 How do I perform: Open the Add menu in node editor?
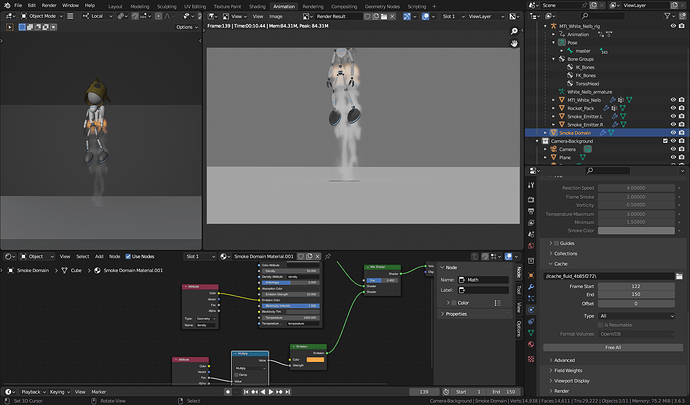[99, 256]
